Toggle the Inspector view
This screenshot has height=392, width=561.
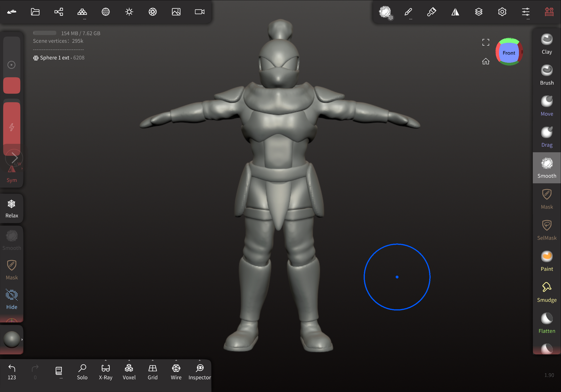click(x=200, y=372)
